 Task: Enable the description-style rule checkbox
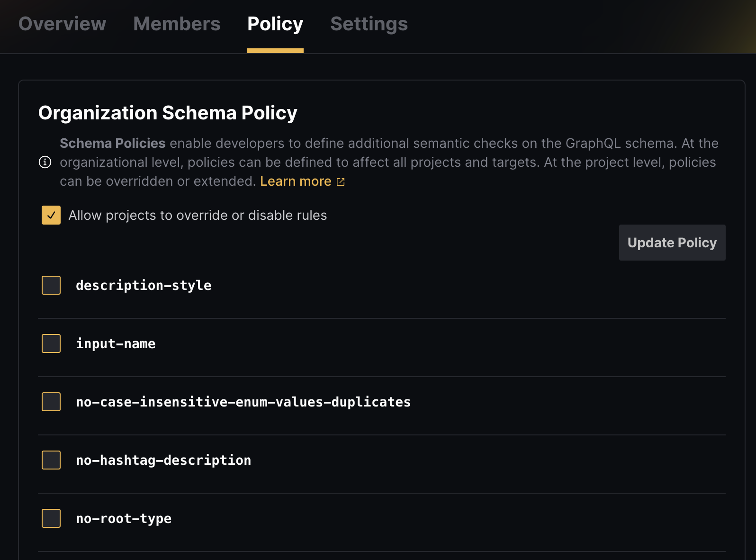[x=51, y=285]
